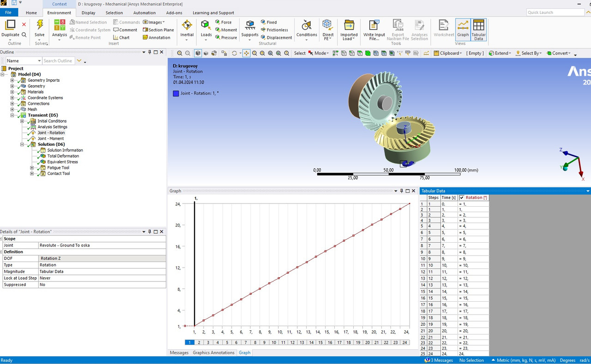Expand the Geometry Imports tree node
The height and width of the screenshot is (364, 591).
[x=12, y=80]
